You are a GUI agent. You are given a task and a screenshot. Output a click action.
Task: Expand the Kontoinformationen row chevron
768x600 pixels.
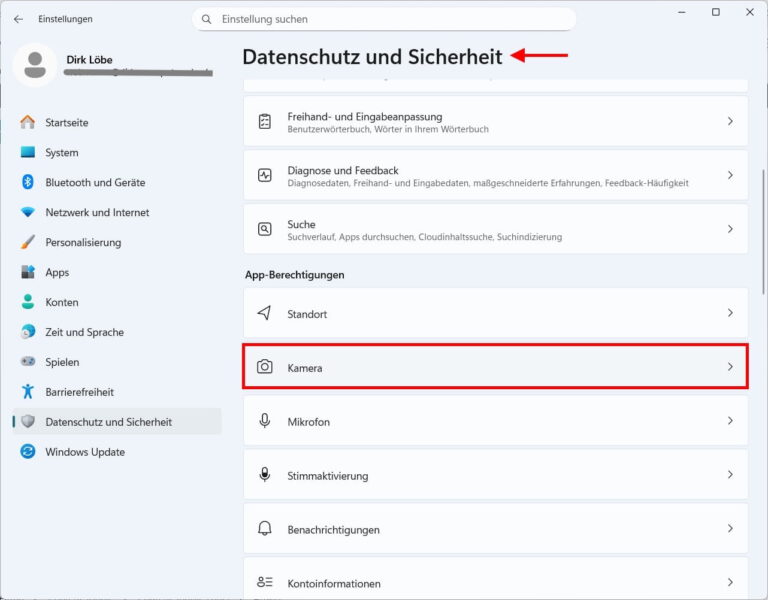tap(730, 582)
